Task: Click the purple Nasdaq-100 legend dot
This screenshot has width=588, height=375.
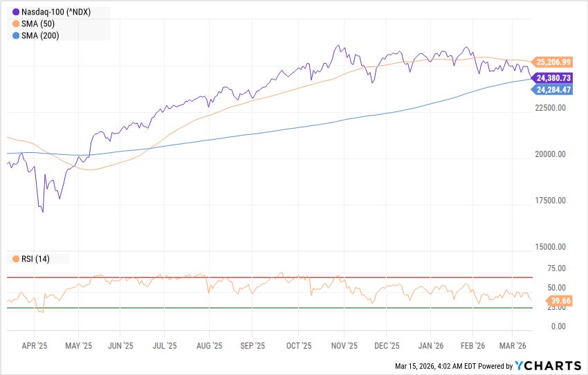Action: (16, 12)
